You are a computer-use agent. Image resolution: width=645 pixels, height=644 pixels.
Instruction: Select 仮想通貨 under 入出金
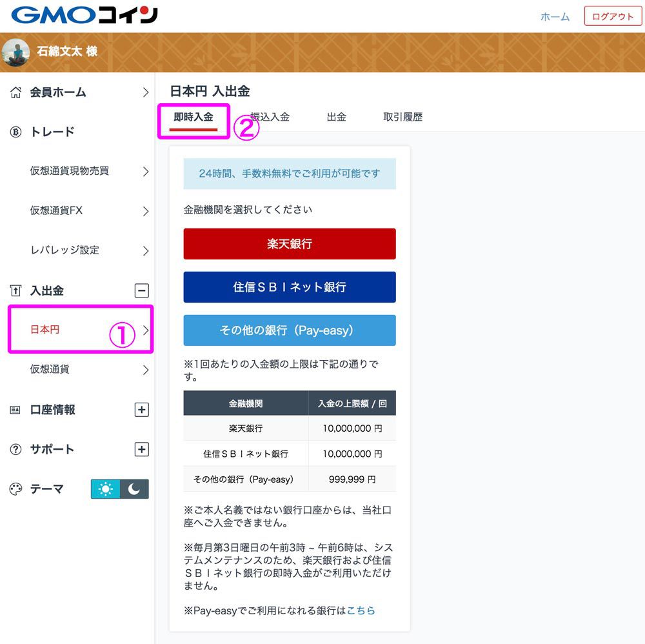tap(50, 369)
